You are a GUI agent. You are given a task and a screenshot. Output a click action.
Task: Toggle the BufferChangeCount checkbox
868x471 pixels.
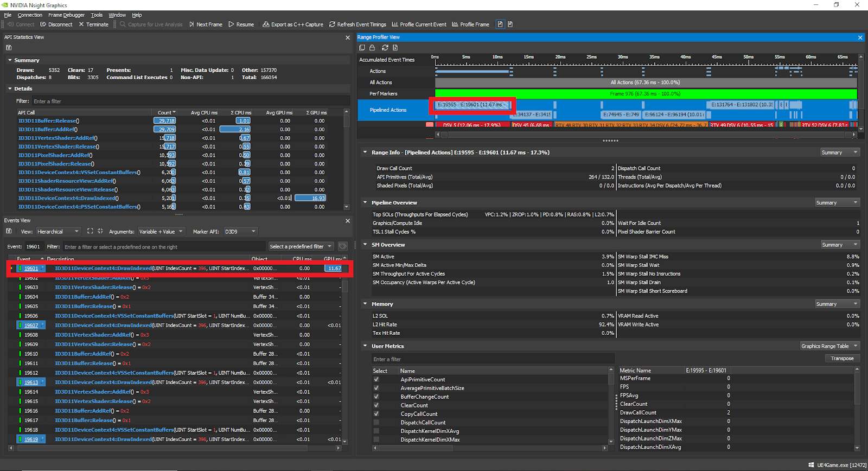pyautogui.click(x=376, y=397)
